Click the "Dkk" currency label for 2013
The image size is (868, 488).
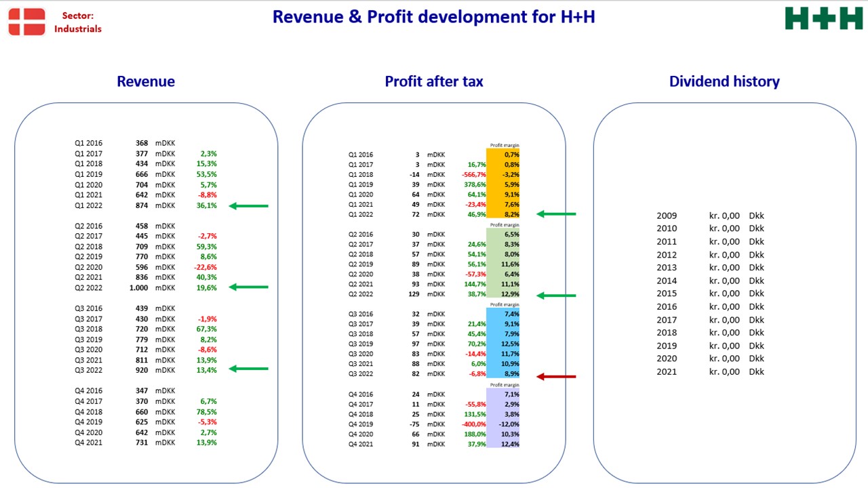point(757,268)
